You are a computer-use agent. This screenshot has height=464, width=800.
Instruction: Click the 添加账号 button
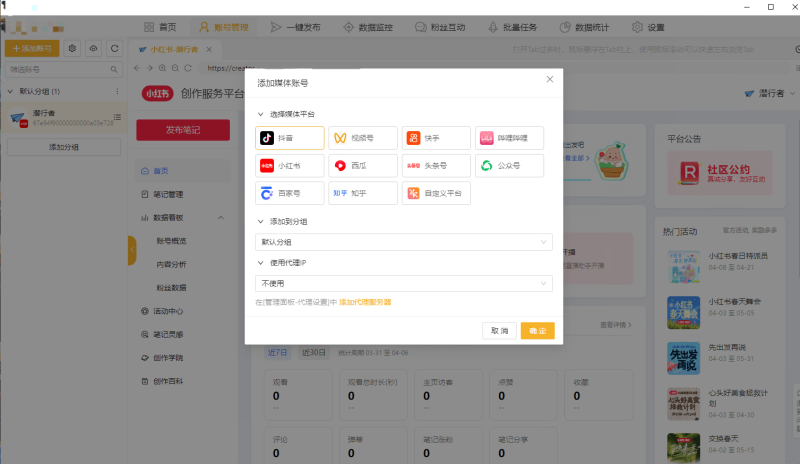pos(32,48)
